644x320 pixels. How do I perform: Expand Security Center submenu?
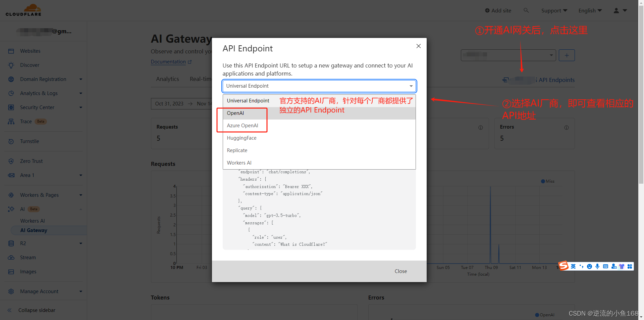pyautogui.click(x=81, y=107)
